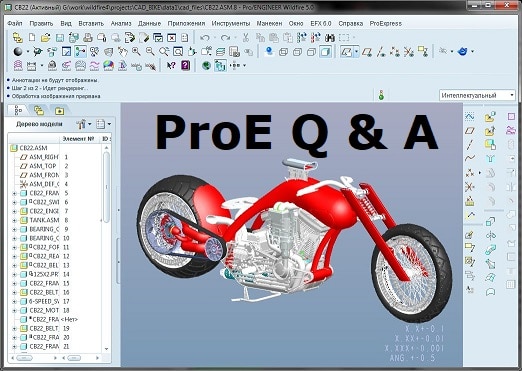This screenshot has width=522, height=371.
Task: Toggle wireframe display mode
Action: click(x=283, y=52)
